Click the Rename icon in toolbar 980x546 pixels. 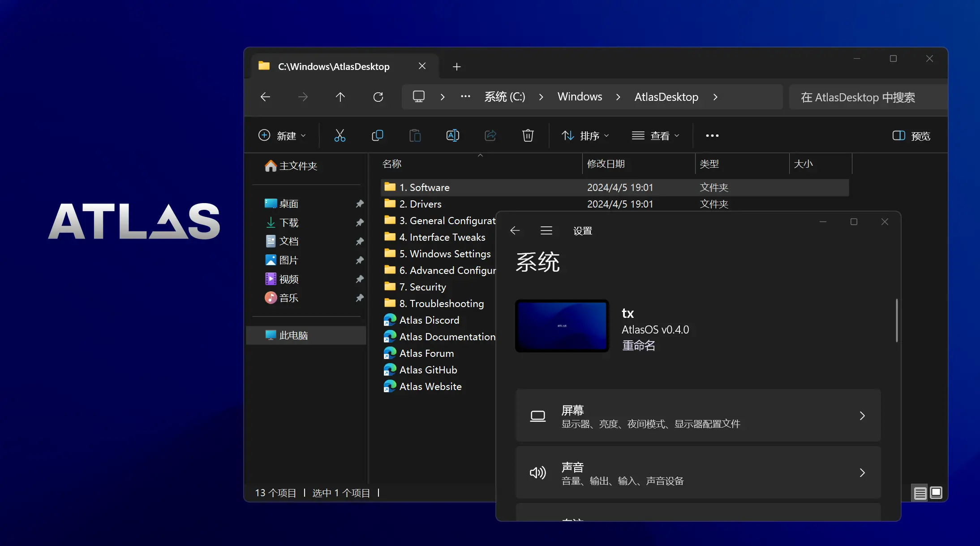tap(453, 135)
